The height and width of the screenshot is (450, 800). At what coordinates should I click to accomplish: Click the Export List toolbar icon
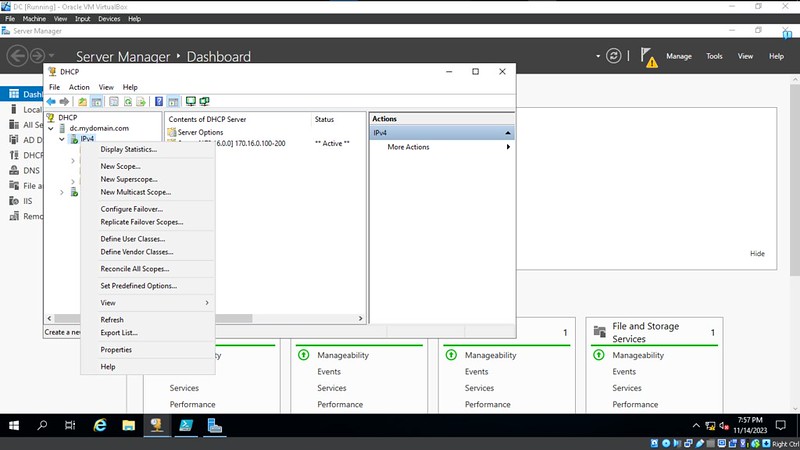point(141,102)
